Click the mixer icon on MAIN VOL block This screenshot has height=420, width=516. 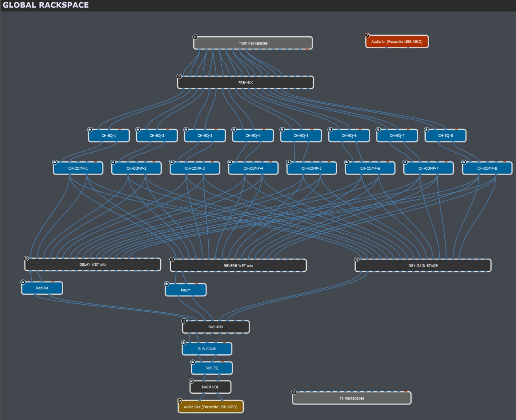tap(191, 381)
